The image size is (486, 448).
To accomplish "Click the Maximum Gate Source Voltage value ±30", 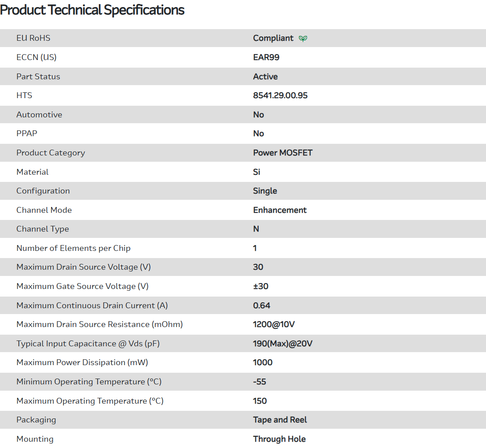I will [261, 286].
